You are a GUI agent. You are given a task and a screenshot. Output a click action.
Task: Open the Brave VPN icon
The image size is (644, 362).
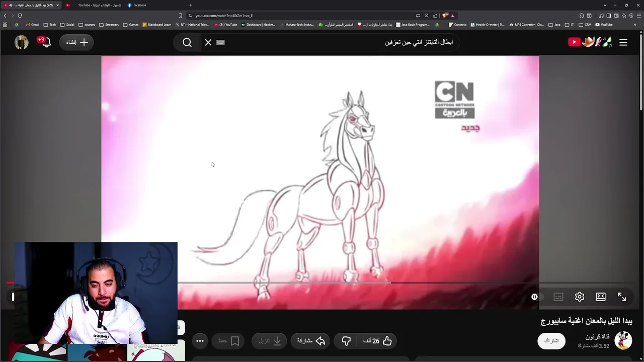coord(631,16)
